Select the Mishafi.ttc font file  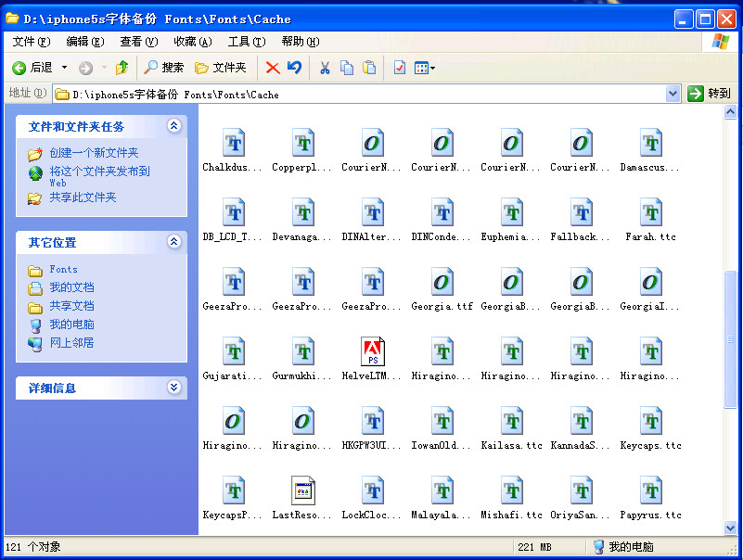[511, 498]
